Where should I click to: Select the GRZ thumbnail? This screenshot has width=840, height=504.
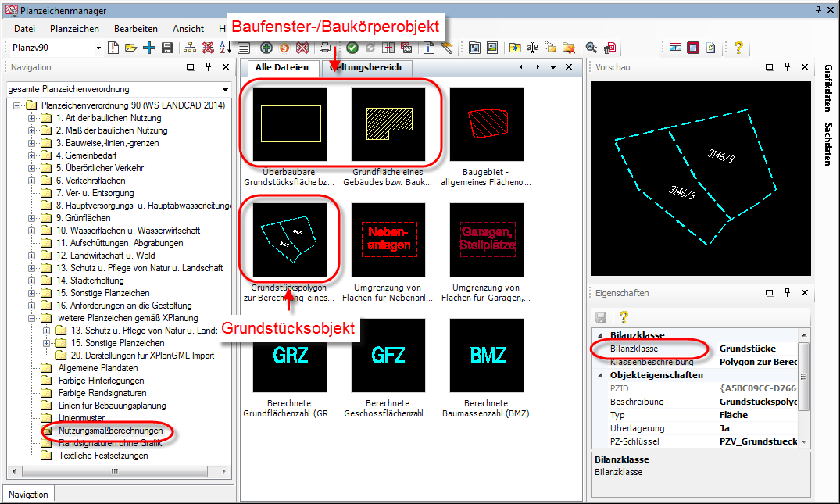pos(290,356)
